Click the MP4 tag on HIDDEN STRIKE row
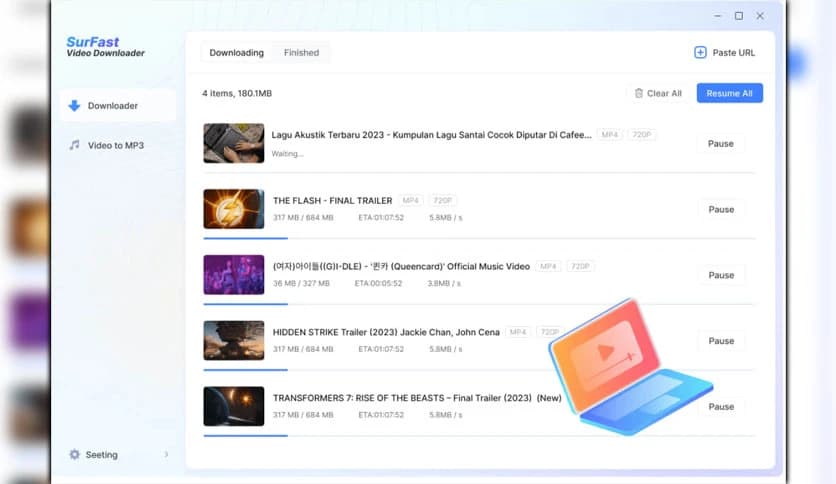Screen dimensions: 836x484 518,332
